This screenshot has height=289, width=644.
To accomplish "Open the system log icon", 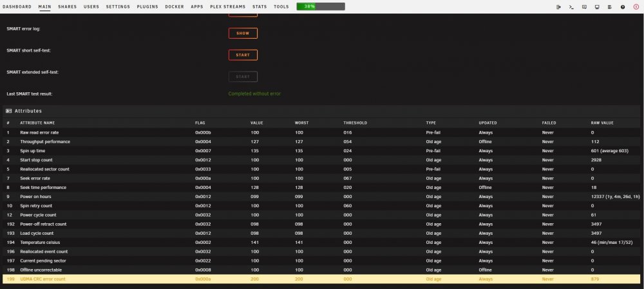I will coord(609,7).
